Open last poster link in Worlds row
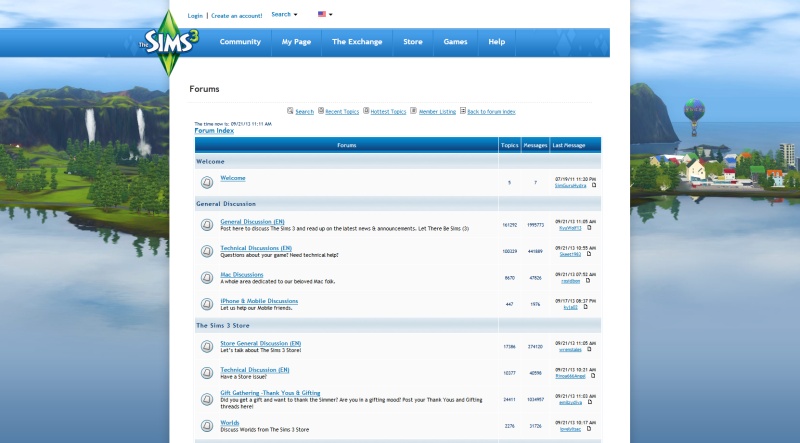This screenshot has width=800, height=443. tap(570, 429)
